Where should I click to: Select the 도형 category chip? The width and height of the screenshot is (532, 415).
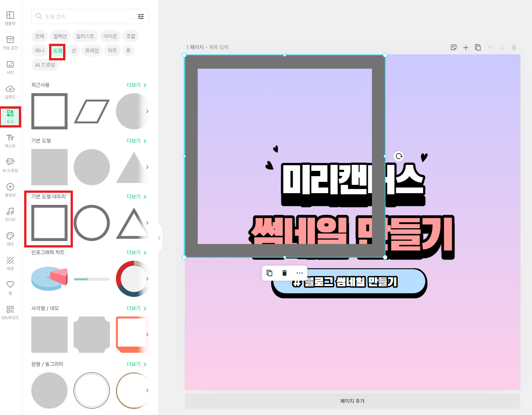(58, 51)
